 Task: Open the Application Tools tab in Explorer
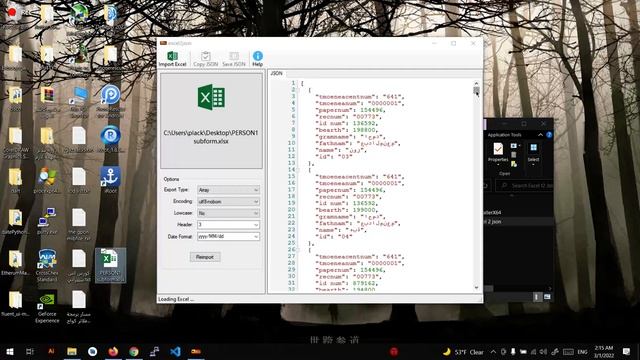(504, 135)
